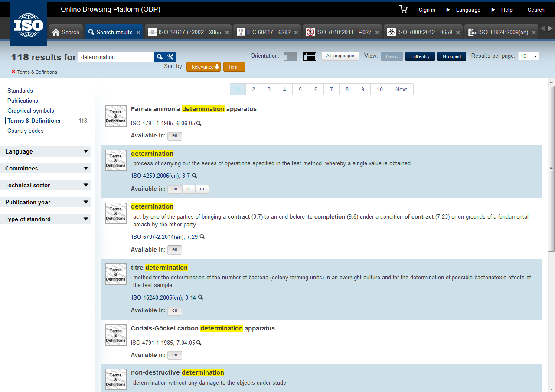Preview icon next to ISO 4791-1:1985, 7.04.05
The image size is (555, 392).
coord(199,343)
